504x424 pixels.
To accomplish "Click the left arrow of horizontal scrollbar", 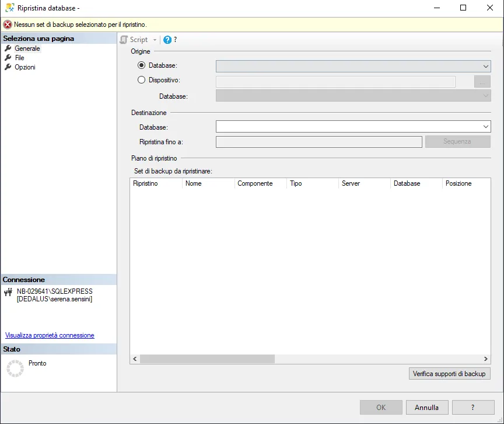I will 135,359.
